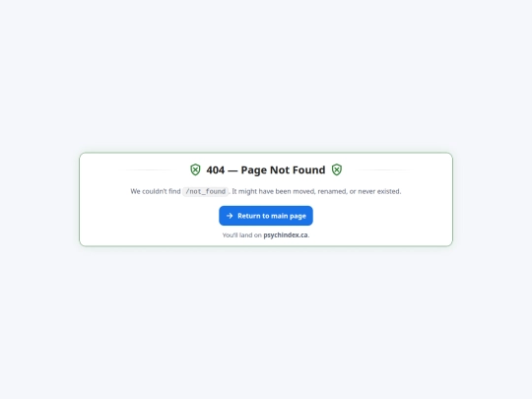Click the '404 — Page Not Found' heading
Viewport: 532px width, 399px height.
[x=266, y=169]
